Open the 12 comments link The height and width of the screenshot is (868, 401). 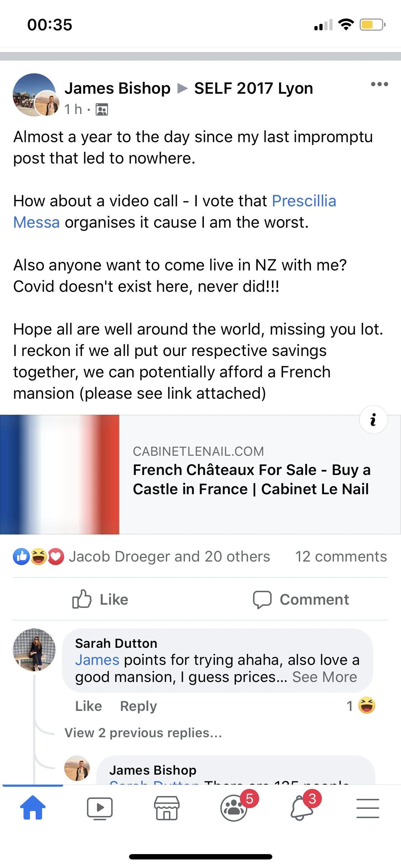point(341,557)
